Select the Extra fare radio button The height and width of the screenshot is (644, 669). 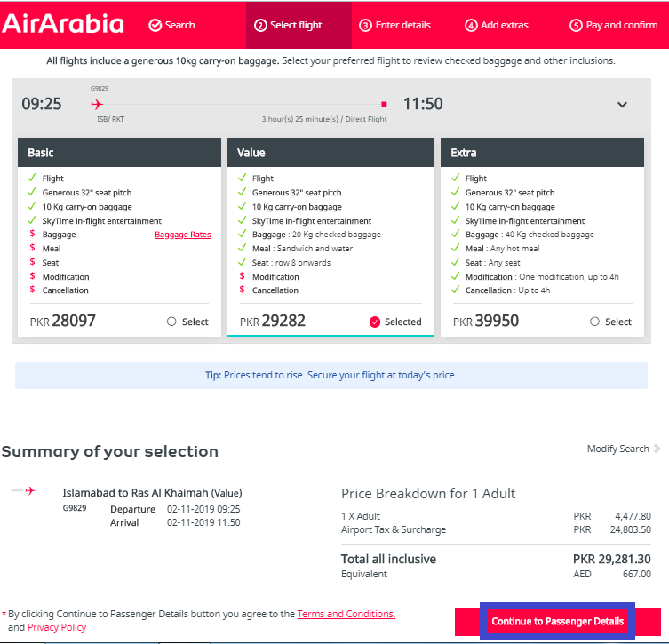tap(594, 322)
